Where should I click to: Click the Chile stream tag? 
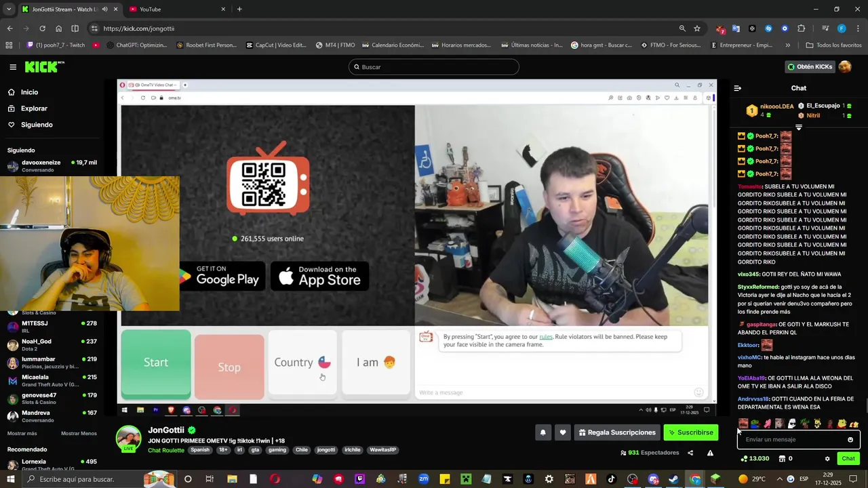pos(302,450)
